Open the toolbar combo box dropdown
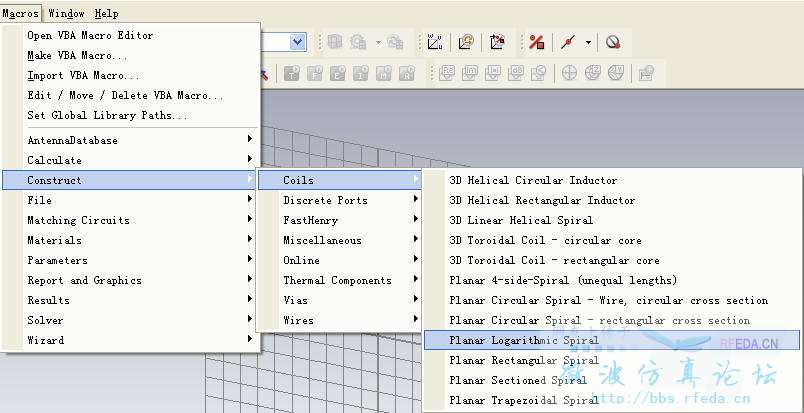The height and width of the screenshot is (413, 804). coord(298,42)
